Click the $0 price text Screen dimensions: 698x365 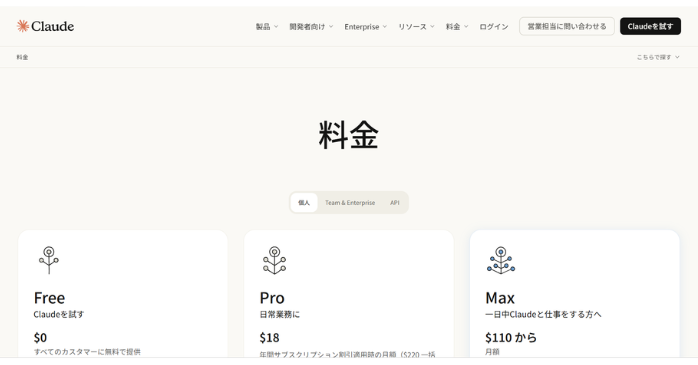[40, 337]
